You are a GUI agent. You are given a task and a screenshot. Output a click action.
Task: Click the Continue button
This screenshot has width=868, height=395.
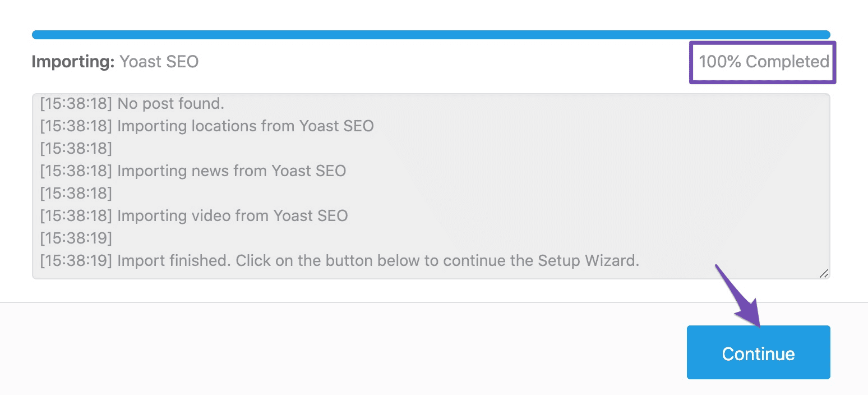coord(758,352)
